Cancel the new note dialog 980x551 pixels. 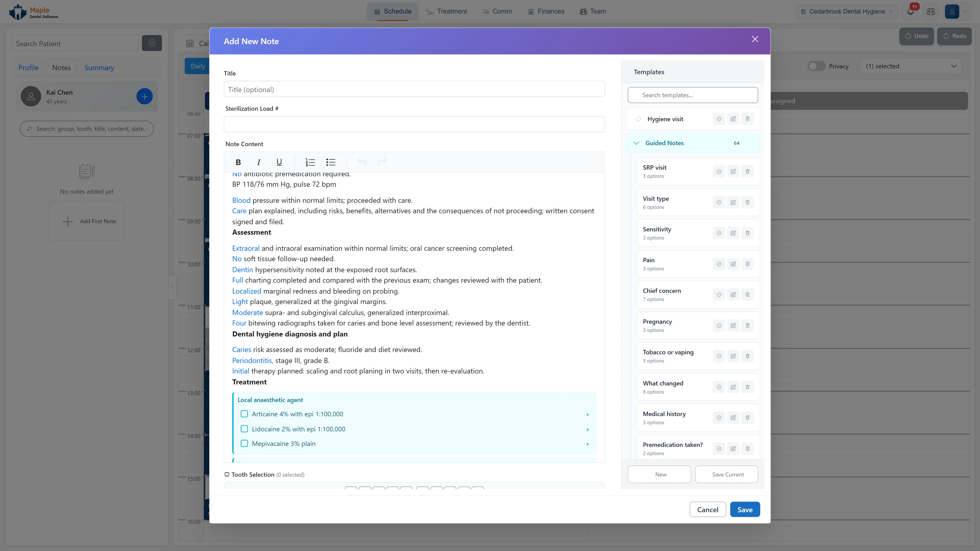pos(708,510)
